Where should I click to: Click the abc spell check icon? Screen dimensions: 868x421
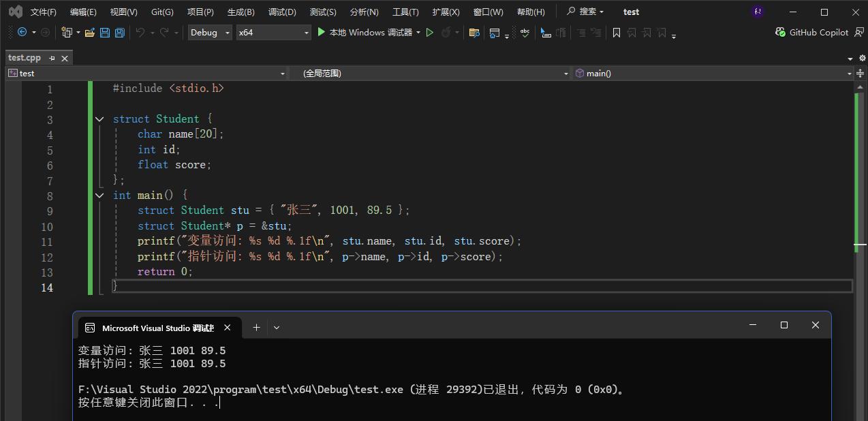(x=525, y=32)
